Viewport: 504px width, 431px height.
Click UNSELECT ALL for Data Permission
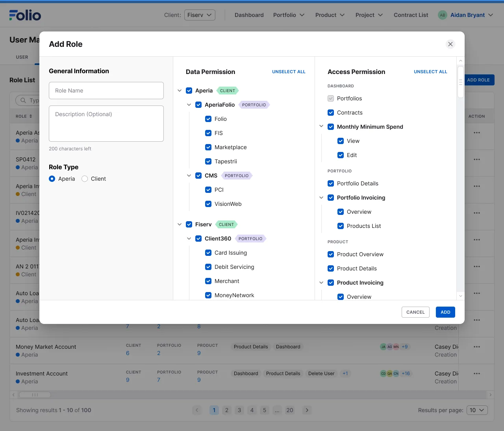[289, 72]
